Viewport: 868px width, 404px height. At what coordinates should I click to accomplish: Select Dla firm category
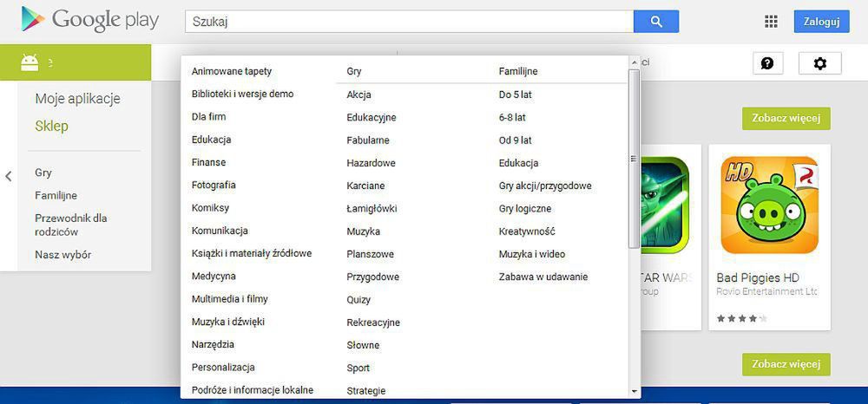tap(208, 117)
